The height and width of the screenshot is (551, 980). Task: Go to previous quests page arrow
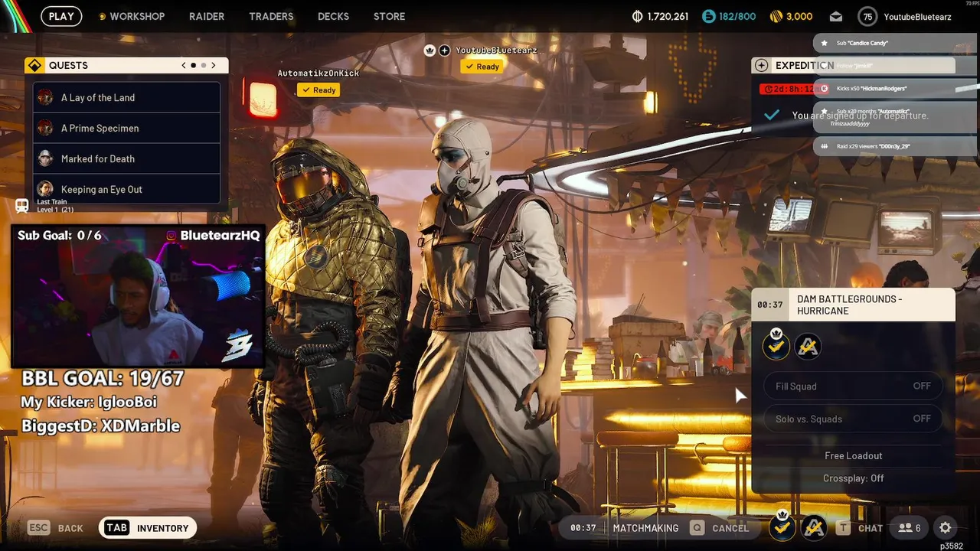[x=184, y=66]
